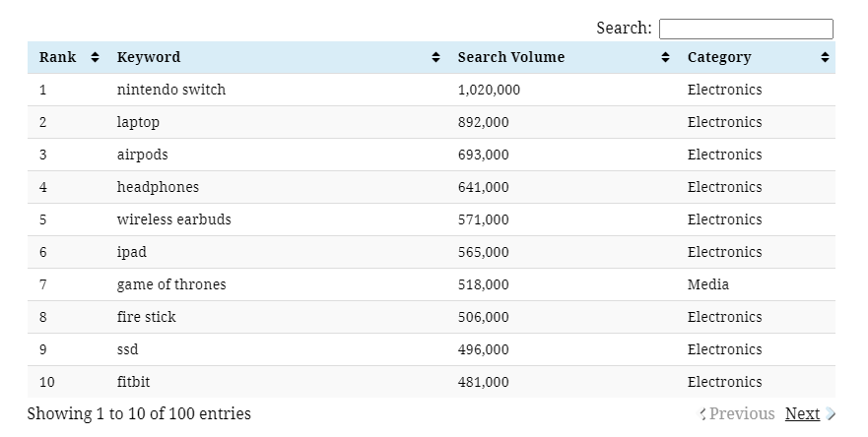This screenshot has height=437, width=868.
Task: Click the Previous page chevron icon
Action: (x=703, y=414)
